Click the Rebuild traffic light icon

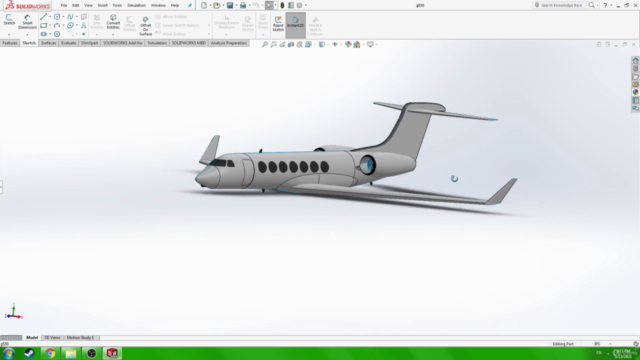point(282,5)
